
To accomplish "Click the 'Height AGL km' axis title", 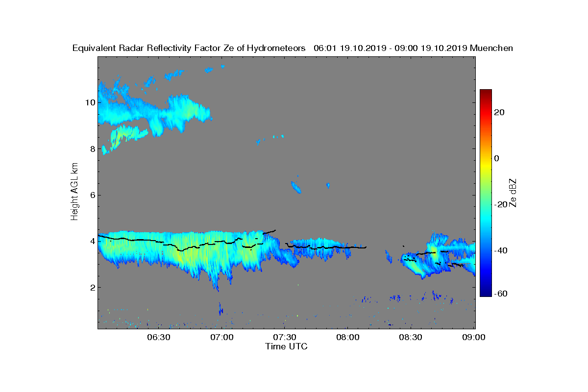I will click(74, 192).
